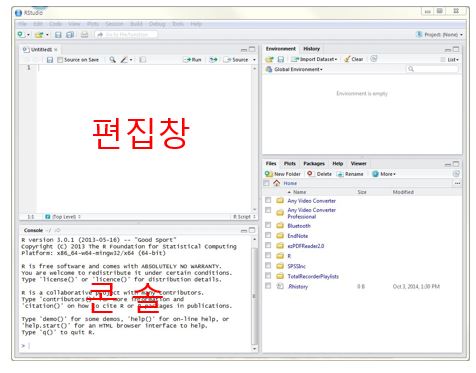
Task: Click the Bluetooth folder icon
Action: (x=280, y=226)
